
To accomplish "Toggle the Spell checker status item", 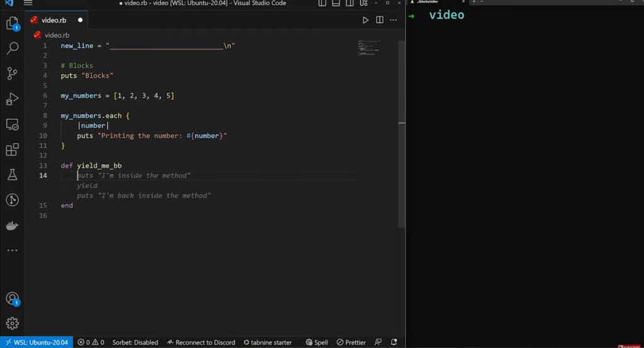I will pos(317,342).
